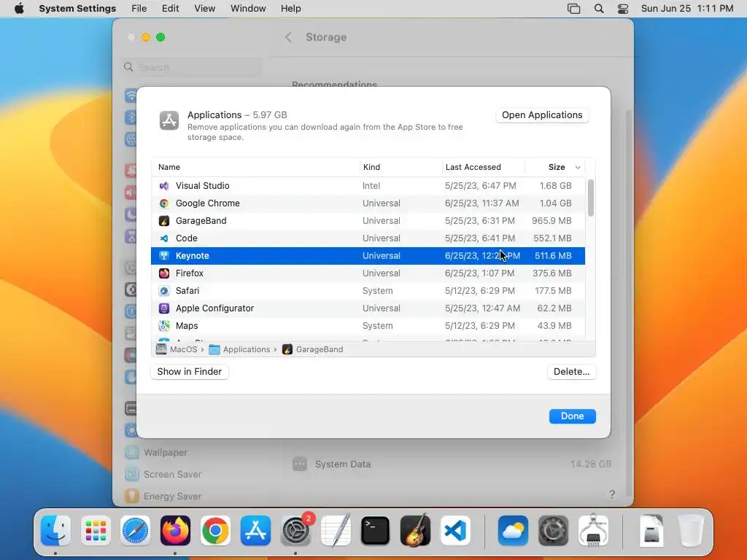Image resolution: width=747 pixels, height=560 pixels.
Task: Click the Search field in System Settings sidebar
Action: pos(193,67)
